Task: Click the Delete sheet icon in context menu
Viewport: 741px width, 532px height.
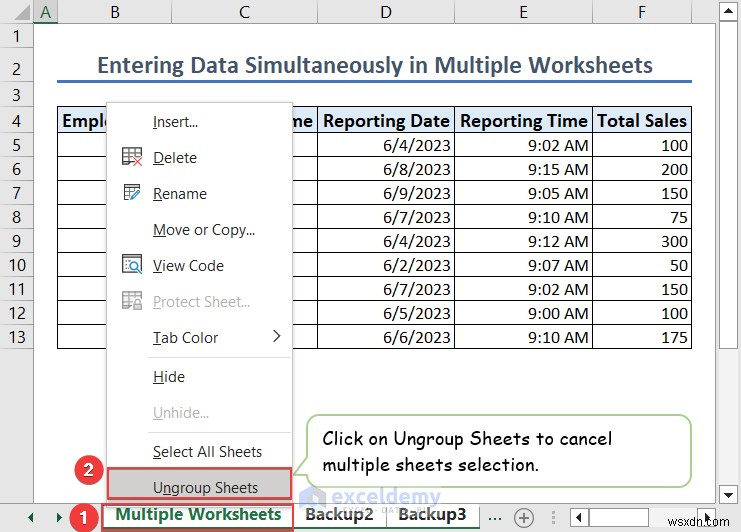Action: (x=132, y=157)
